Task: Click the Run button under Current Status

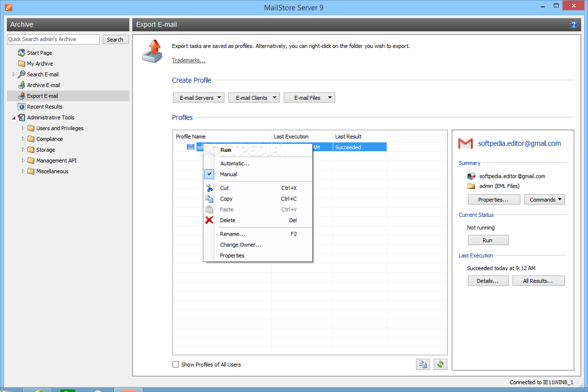Action: [x=488, y=240]
